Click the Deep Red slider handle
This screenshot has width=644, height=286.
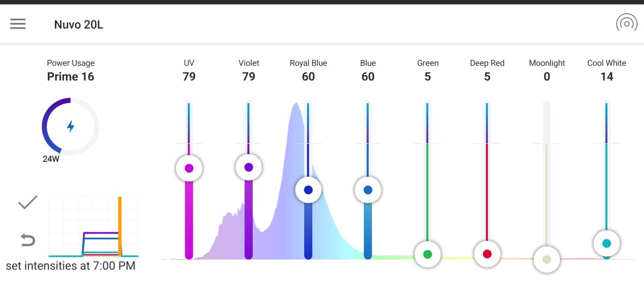click(487, 254)
